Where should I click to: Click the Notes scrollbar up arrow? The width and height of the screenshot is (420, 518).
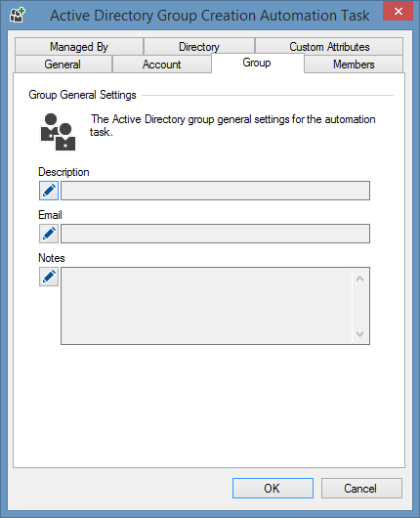pos(360,279)
